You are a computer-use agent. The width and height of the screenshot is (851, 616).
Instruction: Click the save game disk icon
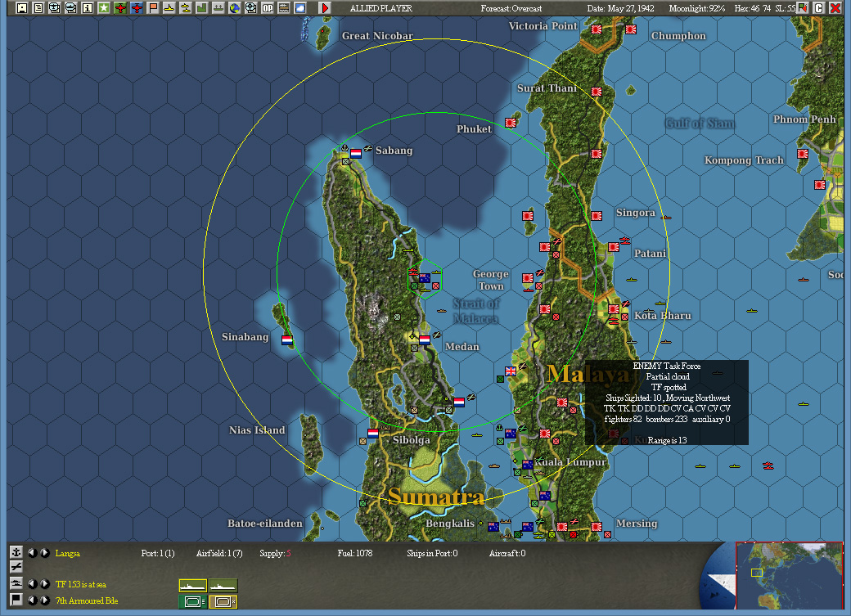22,7
